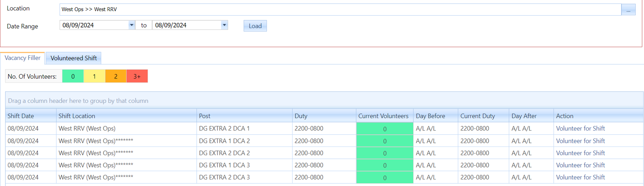Screen dimensions: 644x186
Task: Click the Load button
Action: click(255, 26)
